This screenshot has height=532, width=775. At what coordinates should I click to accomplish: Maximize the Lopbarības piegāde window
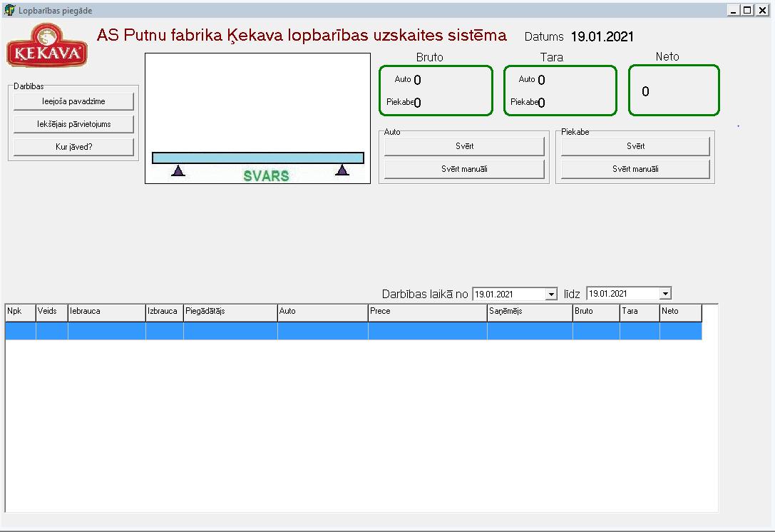coord(748,11)
